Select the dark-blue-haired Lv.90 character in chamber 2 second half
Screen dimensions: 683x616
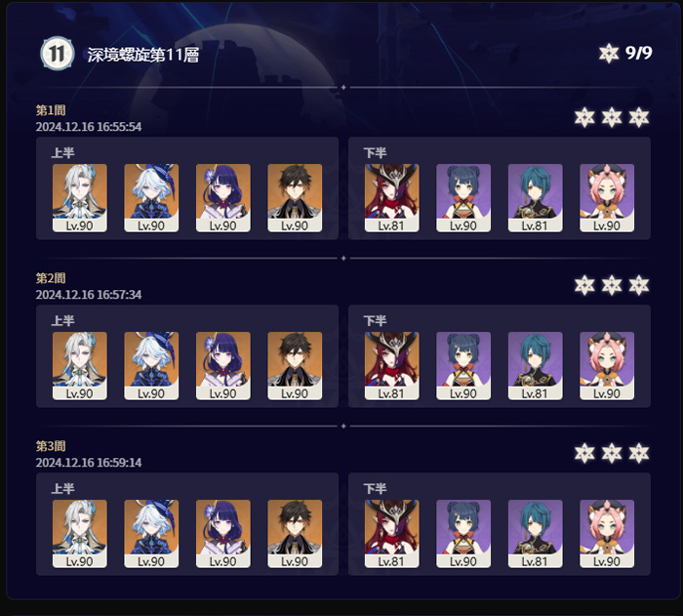click(x=463, y=366)
